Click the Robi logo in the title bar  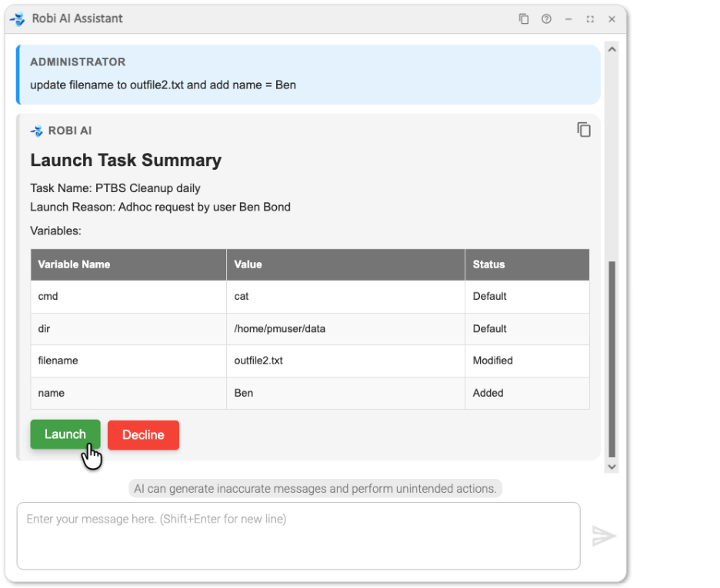18,19
